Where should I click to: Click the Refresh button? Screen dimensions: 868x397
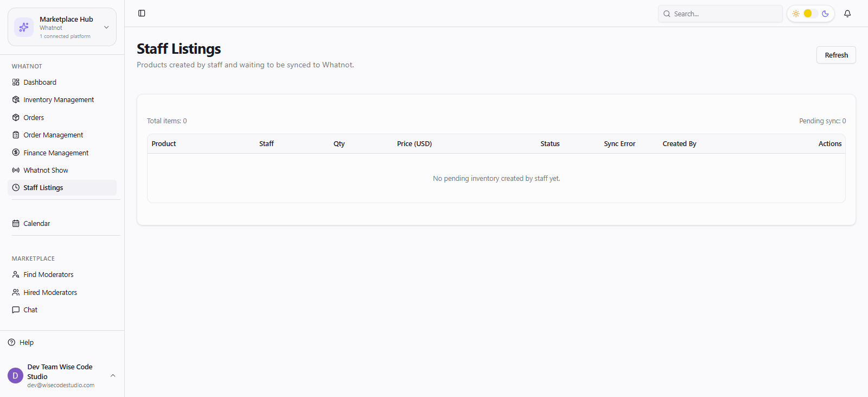pyautogui.click(x=836, y=55)
